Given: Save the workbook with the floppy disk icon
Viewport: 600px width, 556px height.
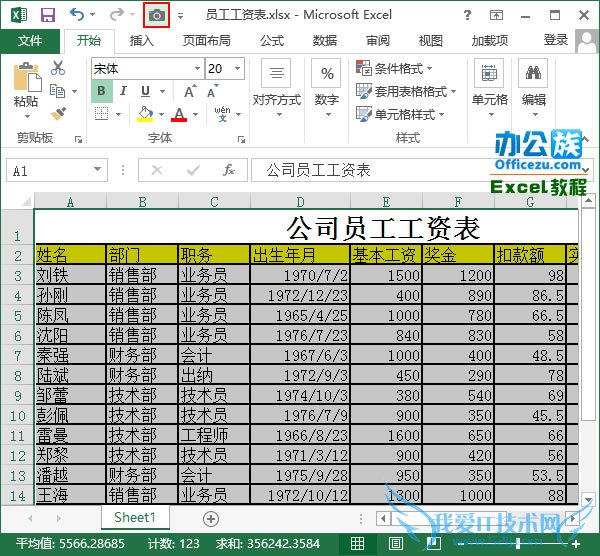Looking at the screenshot, I should pyautogui.click(x=47, y=15).
